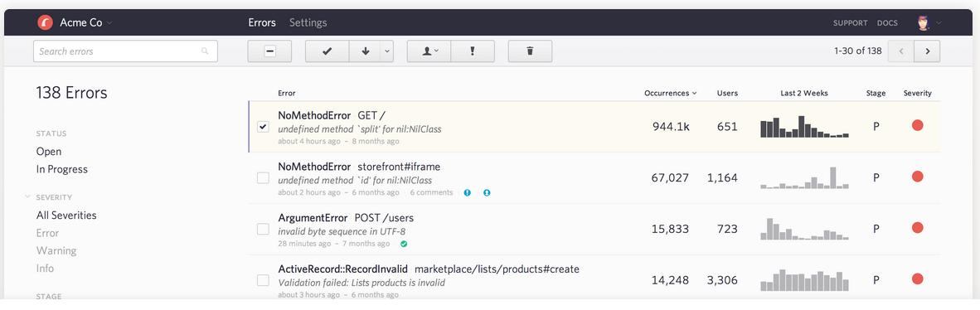Check the ArgumentError POST /users row
The height and width of the screenshot is (310, 980).
point(263,230)
